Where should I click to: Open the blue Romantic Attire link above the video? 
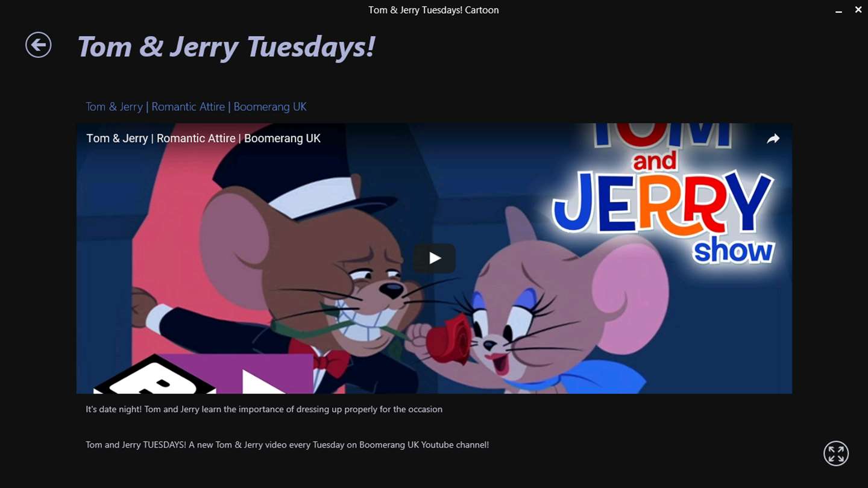196,107
